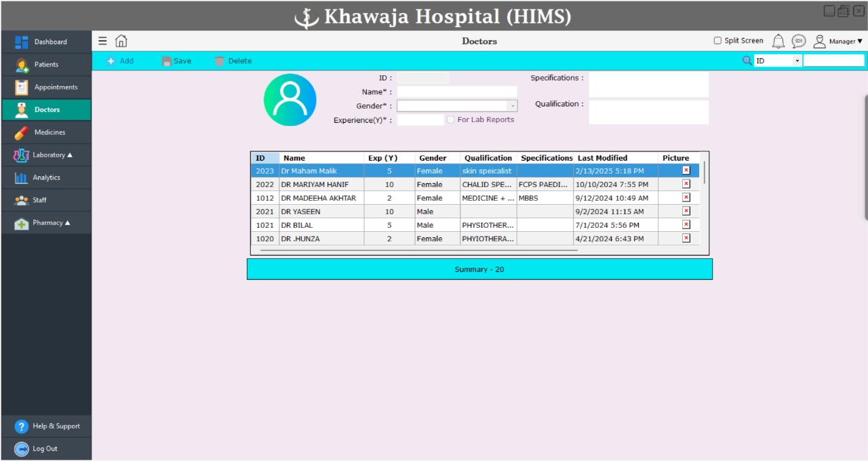Open the notifications bell
Screen dimensions: 868x461
[x=778, y=41]
